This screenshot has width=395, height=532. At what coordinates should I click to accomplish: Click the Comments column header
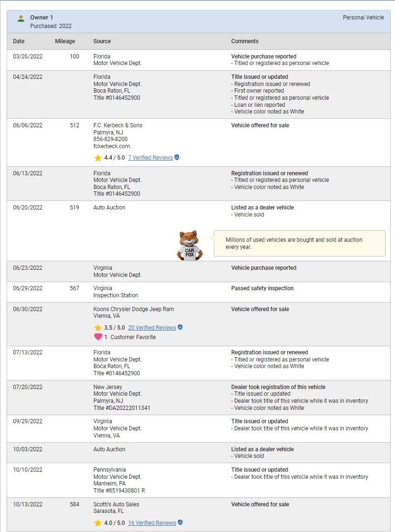[245, 41]
